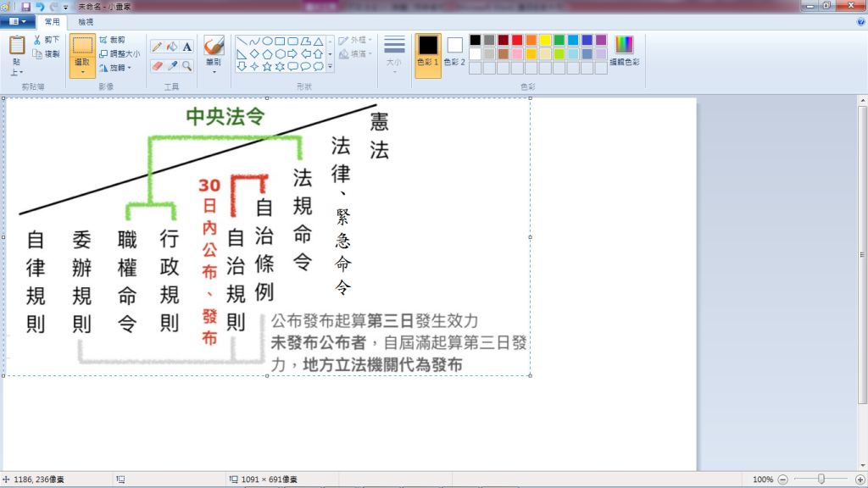Screen dimensions: 868x488
Task: Expand the Paste (貼上) dropdown arrow
Action: [17, 72]
